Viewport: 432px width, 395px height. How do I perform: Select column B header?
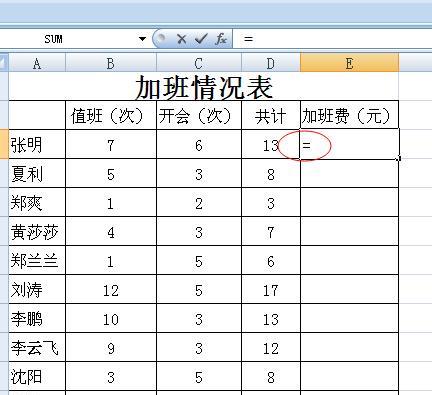[x=111, y=63]
